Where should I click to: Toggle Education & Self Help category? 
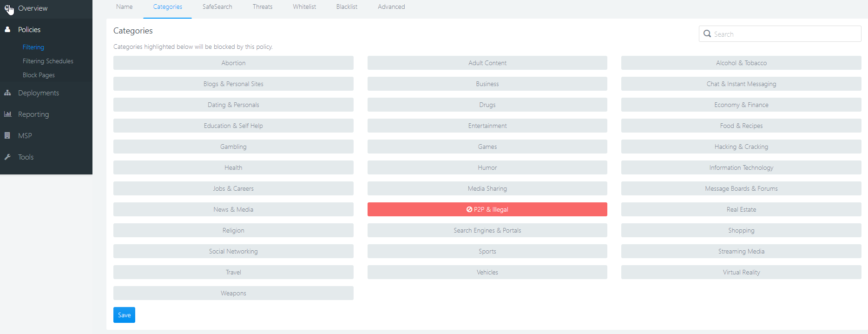pos(233,126)
